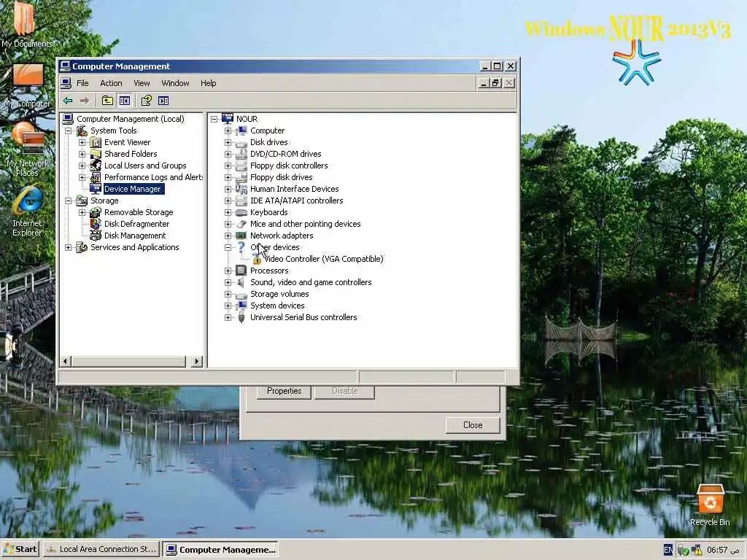Expand Services and Applications node
The image size is (747, 560).
[x=68, y=247]
